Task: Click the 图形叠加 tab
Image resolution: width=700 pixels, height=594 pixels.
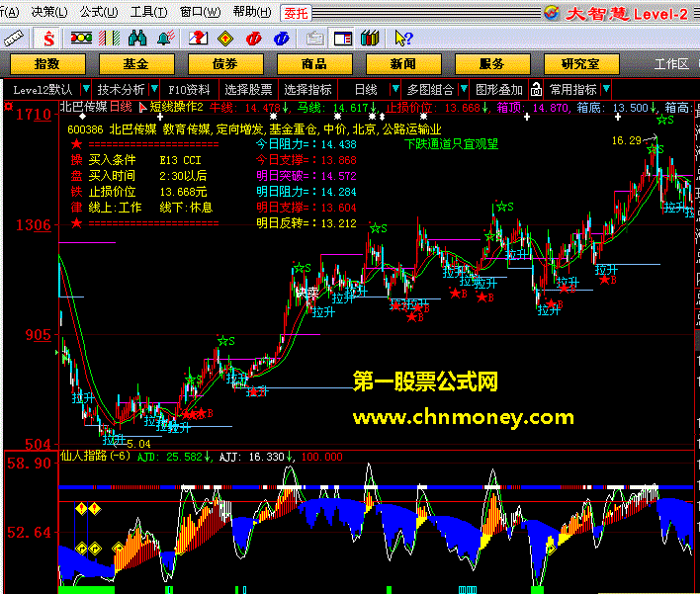Action: point(499,90)
